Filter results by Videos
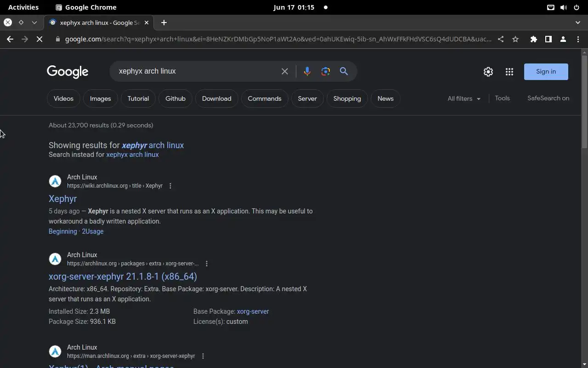588x368 pixels. coord(63,98)
